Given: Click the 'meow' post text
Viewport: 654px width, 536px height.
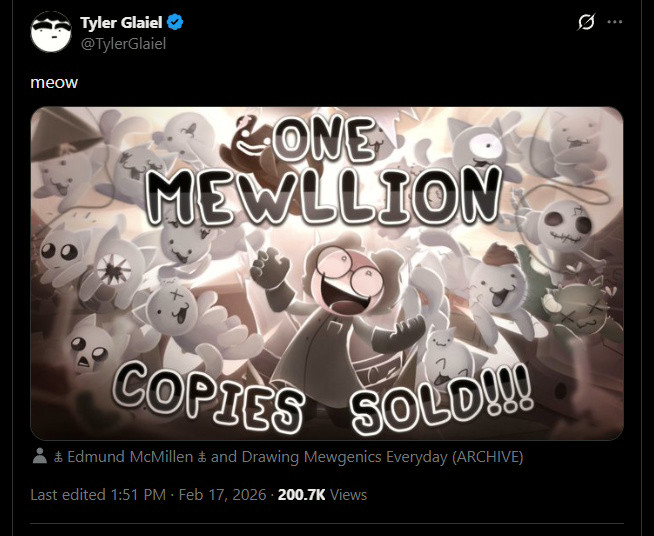Looking at the screenshot, I should click(54, 82).
